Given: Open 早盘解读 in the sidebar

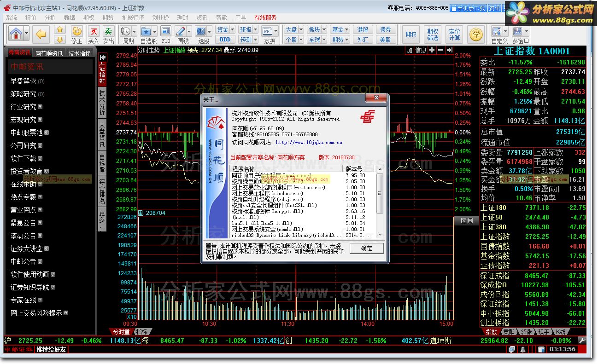Looking at the screenshot, I should click(x=23, y=81).
